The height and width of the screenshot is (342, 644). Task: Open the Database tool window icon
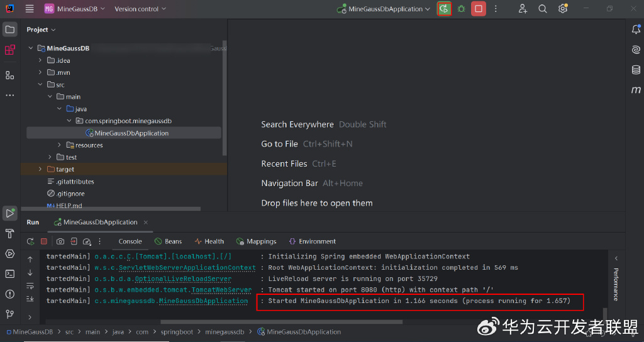click(636, 70)
